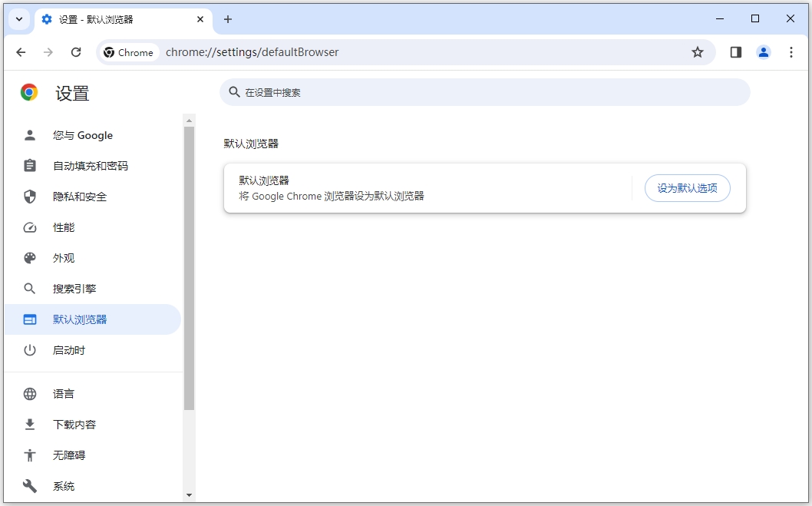This screenshot has height=506, width=812.
Task: Open 外观 settings via palette icon
Action: (29, 258)
